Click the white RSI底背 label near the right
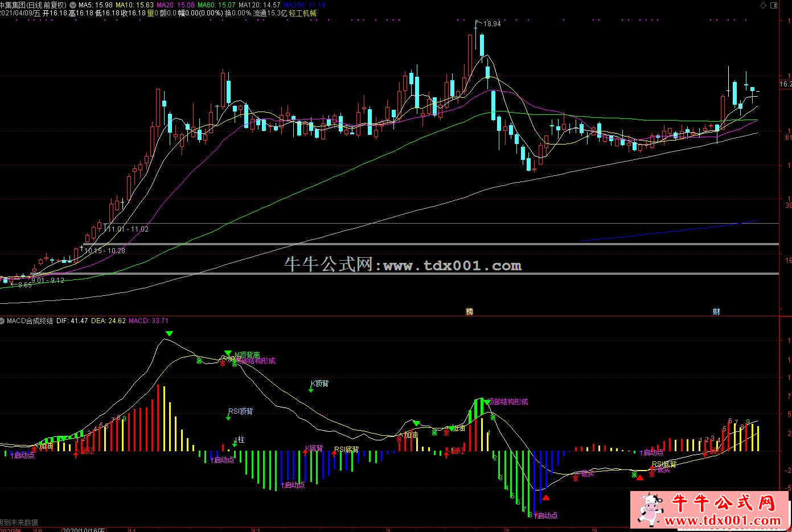This screenshot has height=532, width=792. [664, 465]
